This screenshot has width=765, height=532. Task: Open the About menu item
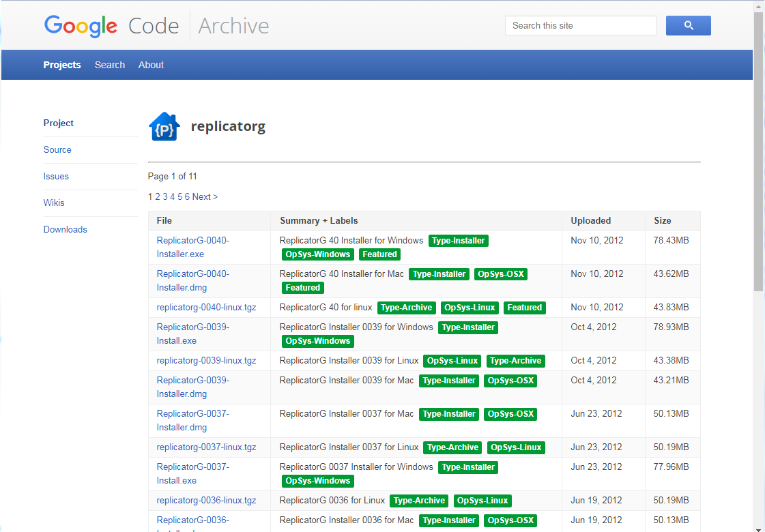coord(151,65)
